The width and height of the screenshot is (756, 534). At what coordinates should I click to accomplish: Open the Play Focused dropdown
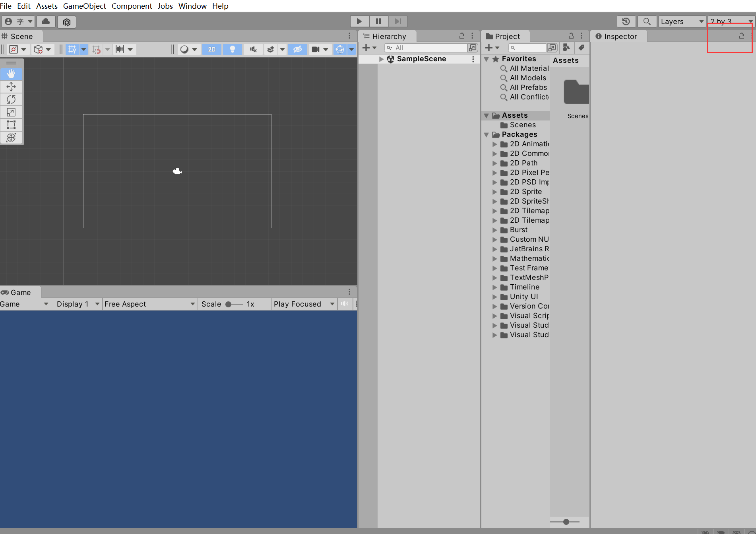coord(304,304)
